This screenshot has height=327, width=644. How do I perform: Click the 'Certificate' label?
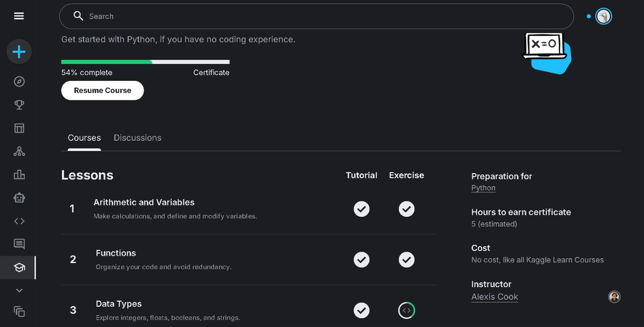tap(211, 72)
